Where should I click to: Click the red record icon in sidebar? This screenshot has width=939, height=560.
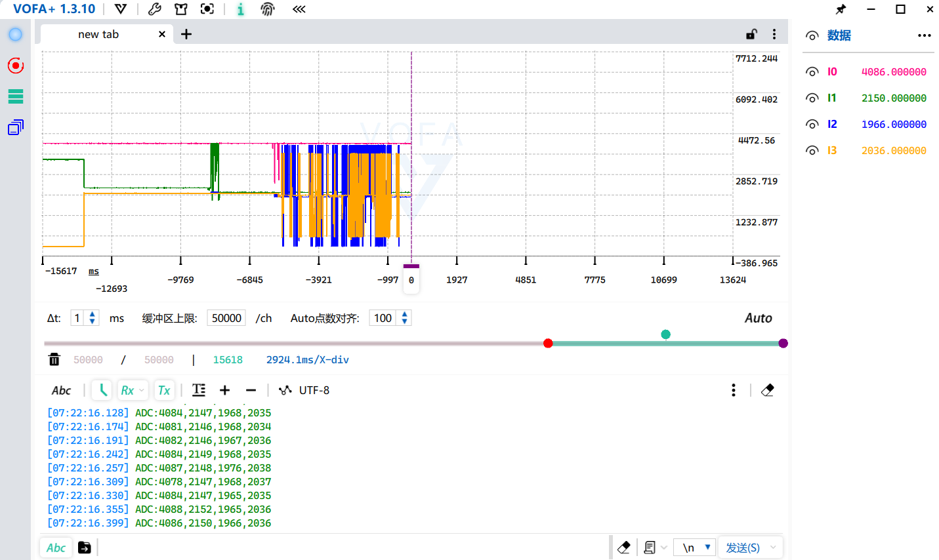click(16, 66)
